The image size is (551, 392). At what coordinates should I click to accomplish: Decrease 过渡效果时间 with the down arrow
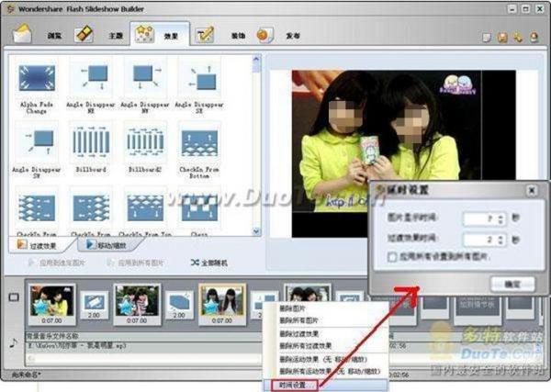point(501,243)
